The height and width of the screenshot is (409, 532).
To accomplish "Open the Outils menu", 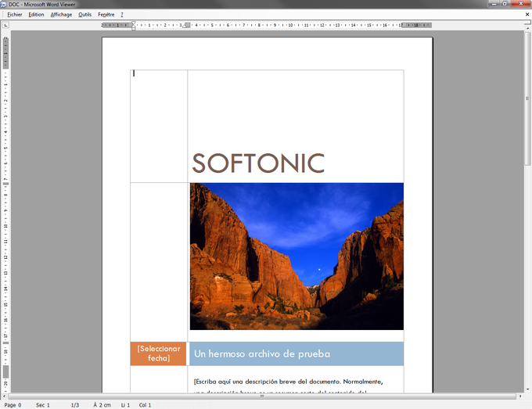I will click(x=84, y=15).
